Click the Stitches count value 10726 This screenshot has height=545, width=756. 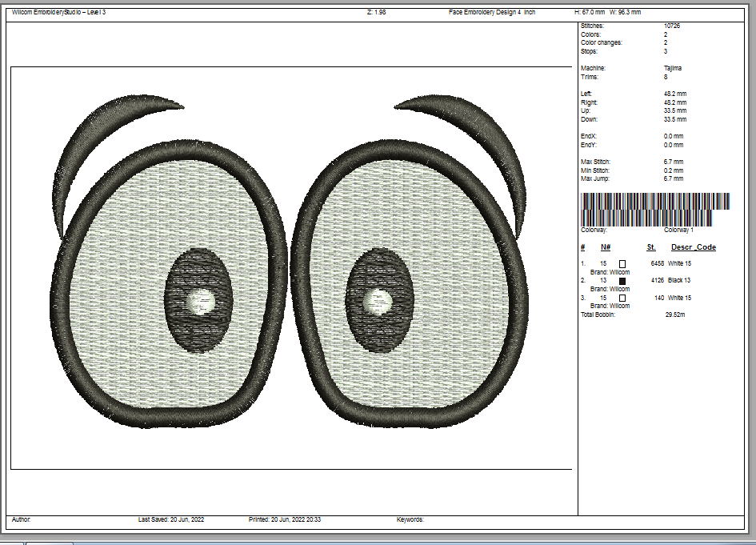click(x=672, y=26)
